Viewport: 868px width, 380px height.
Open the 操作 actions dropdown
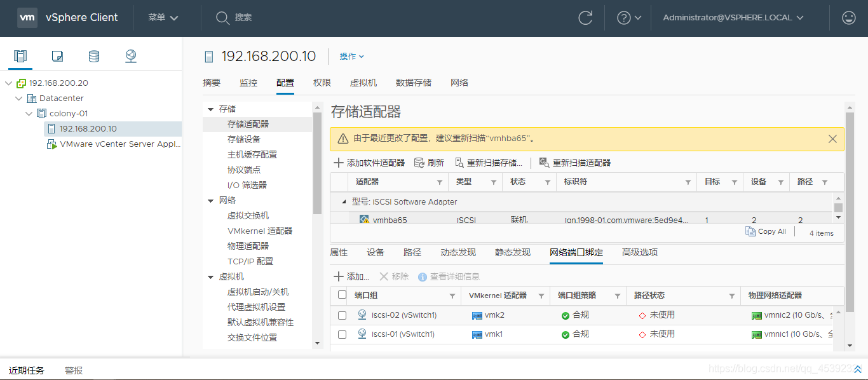pos(352,57)
